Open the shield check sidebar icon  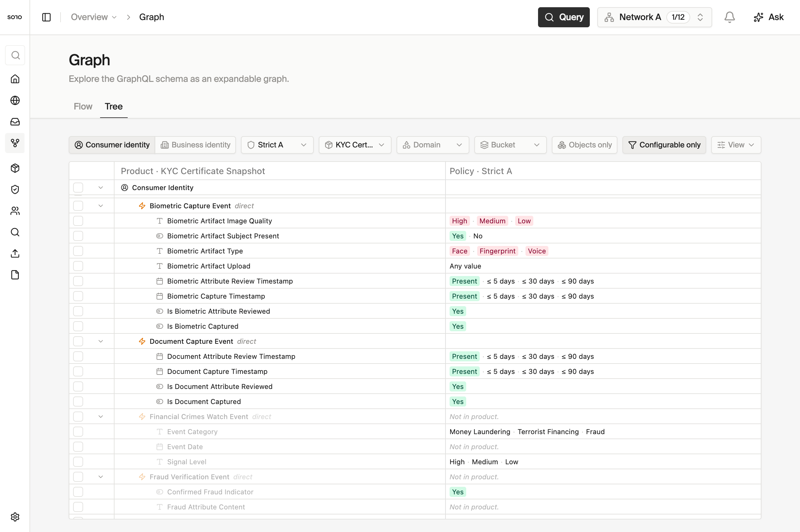tap(15, 190)
